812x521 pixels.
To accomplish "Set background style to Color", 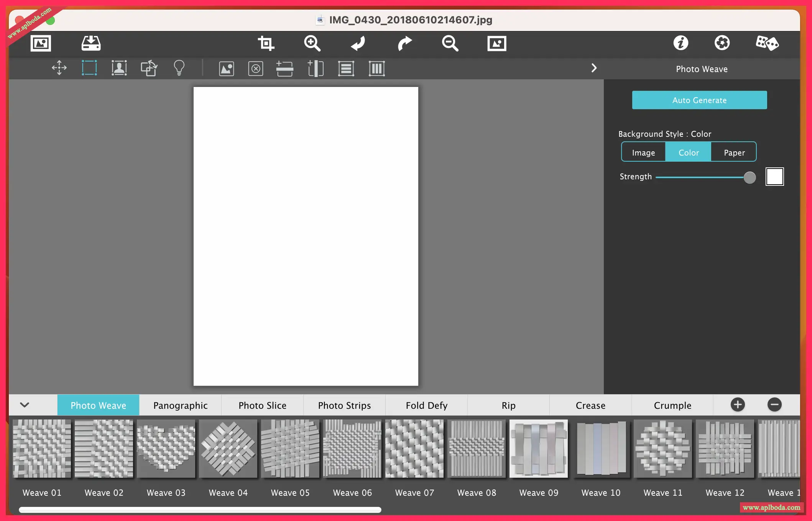I will [689, 152].
